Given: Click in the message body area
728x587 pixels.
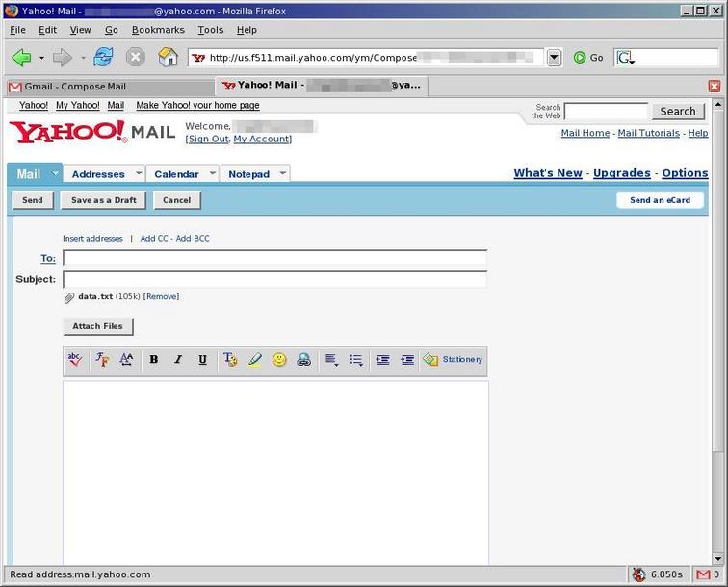Looking at the screenshot, I should coord(275,472).
